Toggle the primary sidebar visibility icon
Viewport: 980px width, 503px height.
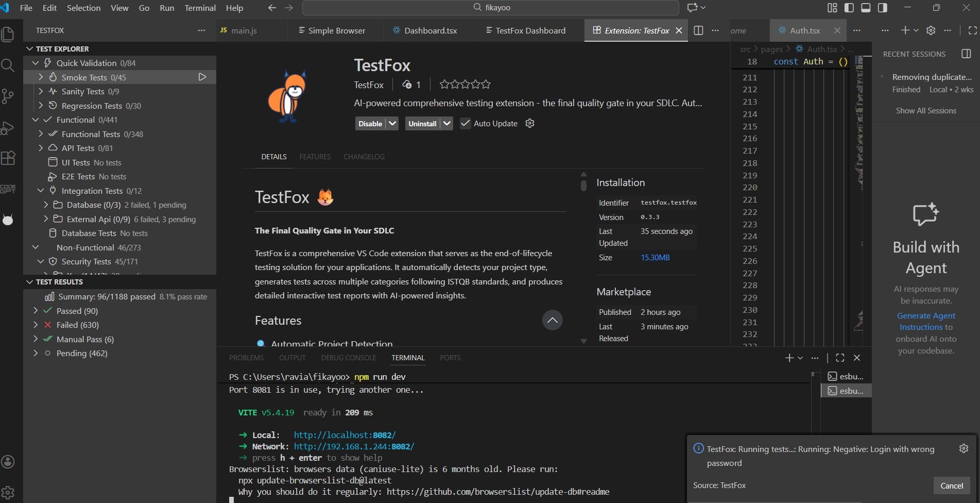coord(849,7)
